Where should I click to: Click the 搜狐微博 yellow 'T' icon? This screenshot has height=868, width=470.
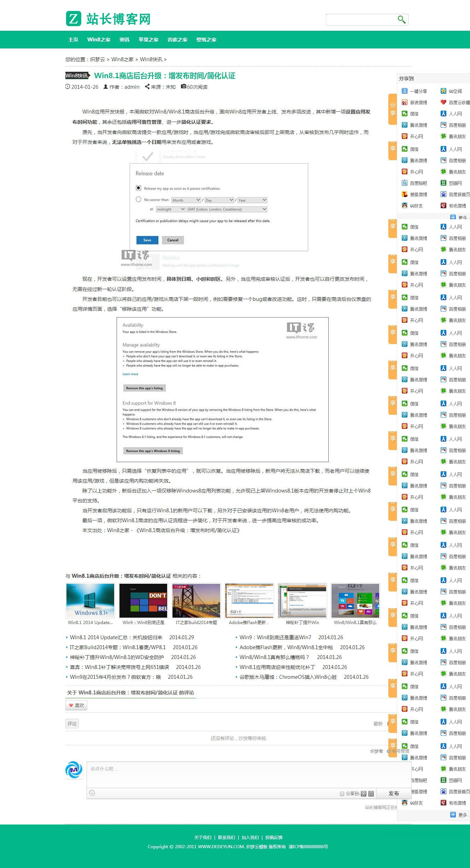point(405,194)
